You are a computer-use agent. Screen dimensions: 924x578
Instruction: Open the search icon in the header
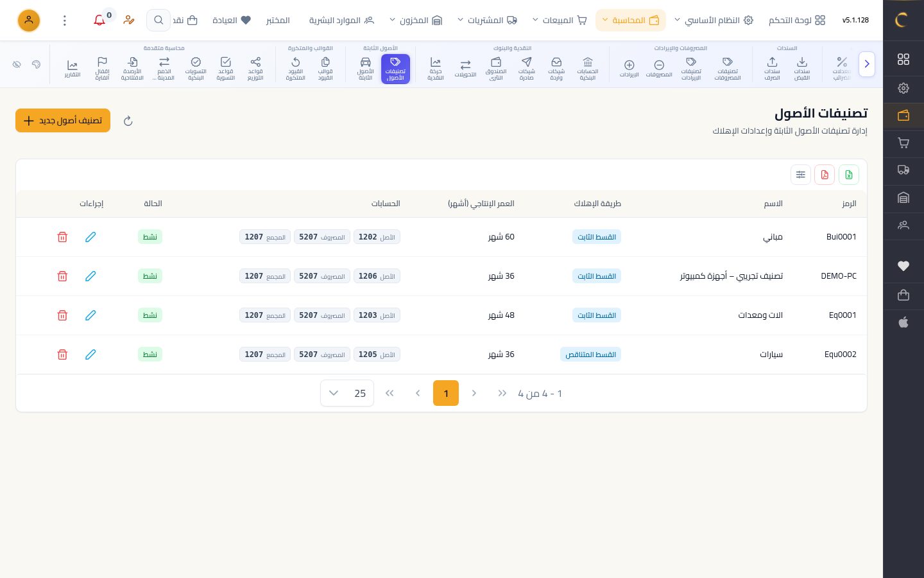[158, 21]
